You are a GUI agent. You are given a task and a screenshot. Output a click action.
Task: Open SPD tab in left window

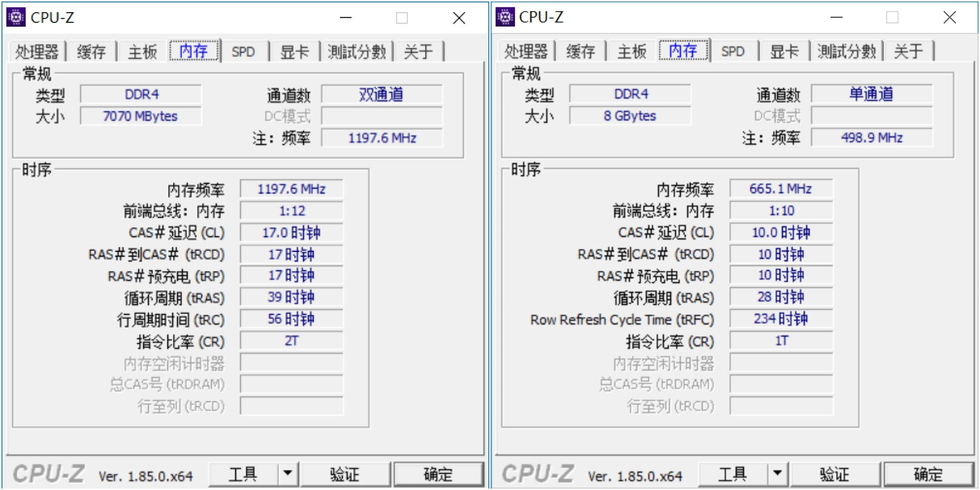(x=243, y=51)
